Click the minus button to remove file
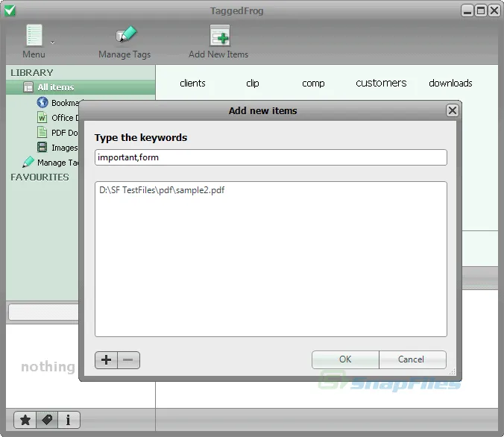 [128, 360]
